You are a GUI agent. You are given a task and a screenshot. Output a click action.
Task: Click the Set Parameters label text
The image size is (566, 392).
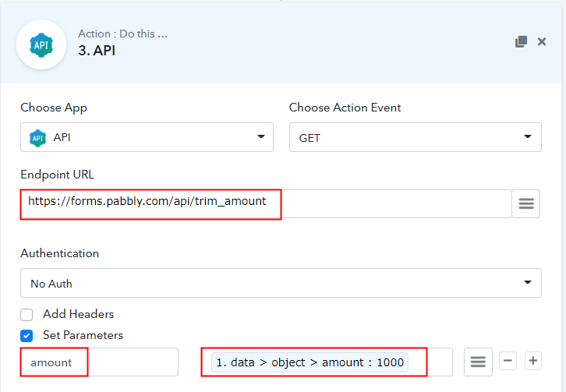point(83,335)
